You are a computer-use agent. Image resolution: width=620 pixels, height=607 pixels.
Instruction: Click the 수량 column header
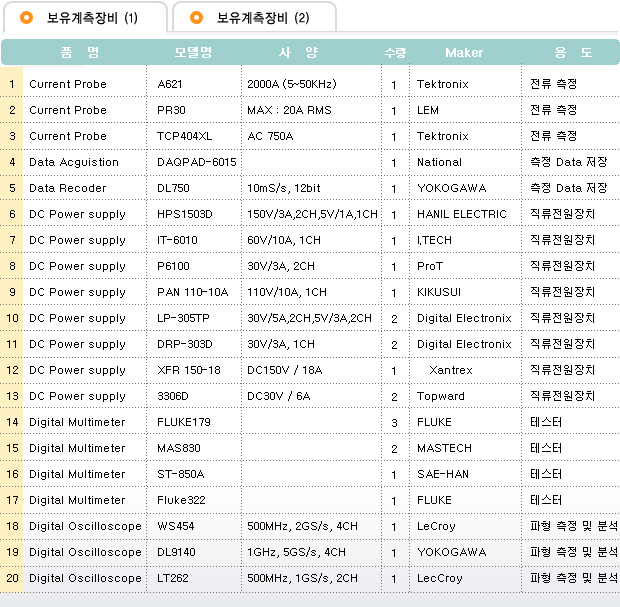click(395, 53)
